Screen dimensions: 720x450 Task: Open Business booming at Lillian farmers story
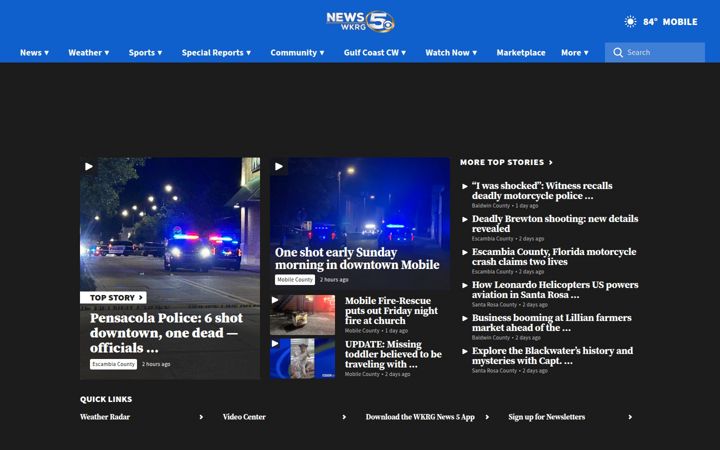click(x=551, y=323)
